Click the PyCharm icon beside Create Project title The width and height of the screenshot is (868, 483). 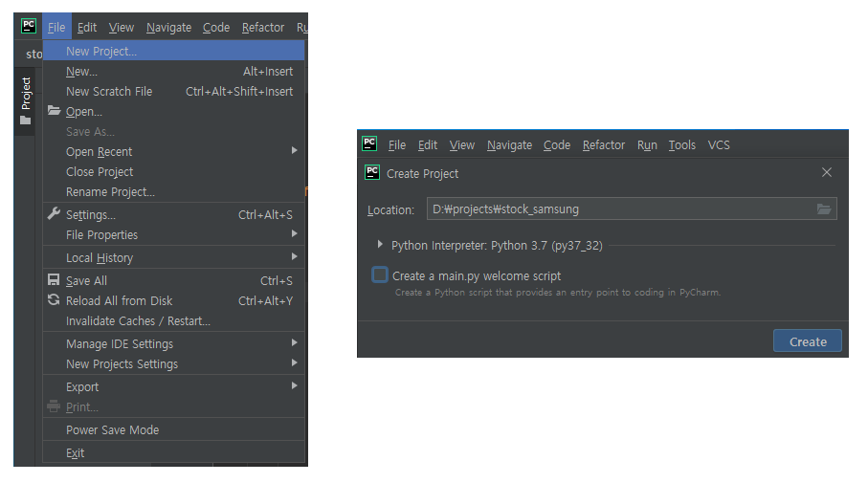click(372, 172)
